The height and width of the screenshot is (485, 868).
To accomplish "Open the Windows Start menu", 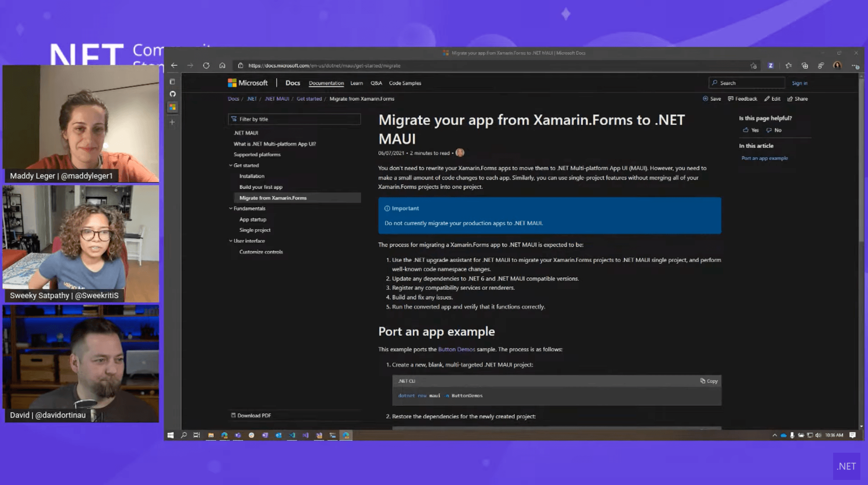I will (x=170, y=435).
